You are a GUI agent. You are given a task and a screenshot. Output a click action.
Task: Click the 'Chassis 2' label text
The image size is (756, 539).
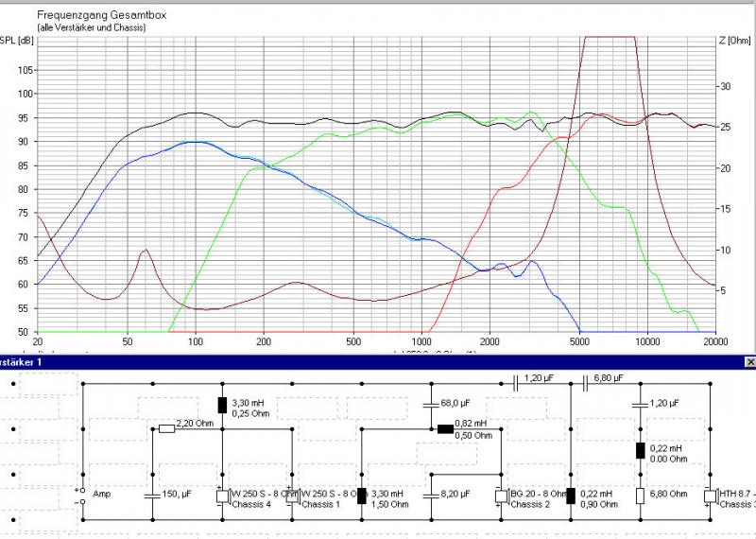530,505
